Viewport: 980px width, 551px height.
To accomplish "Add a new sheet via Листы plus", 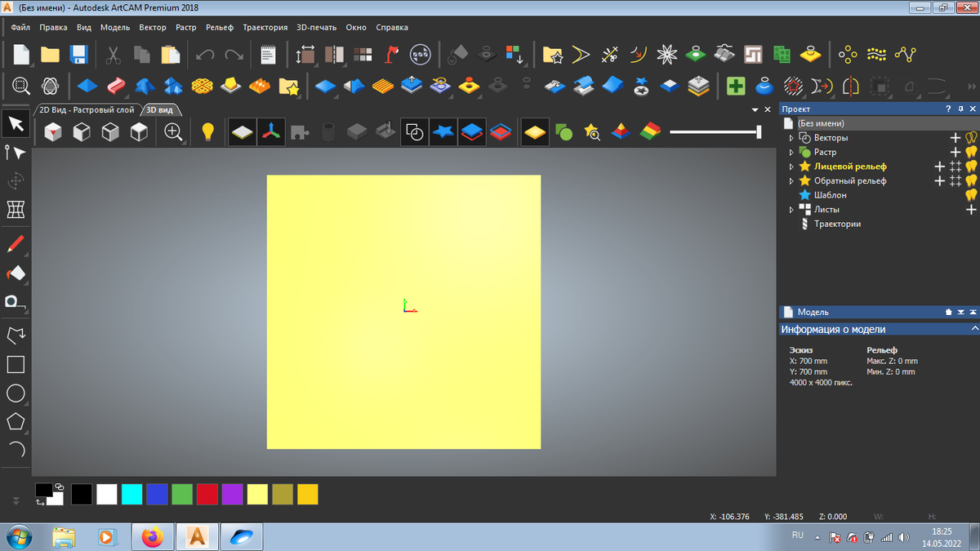I will tap(971, 210).
